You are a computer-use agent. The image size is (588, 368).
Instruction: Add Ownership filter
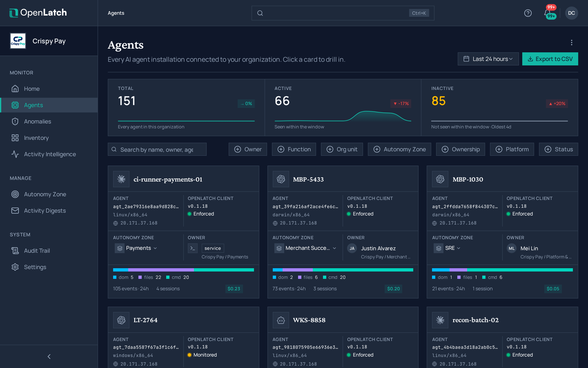click(460, 149)
